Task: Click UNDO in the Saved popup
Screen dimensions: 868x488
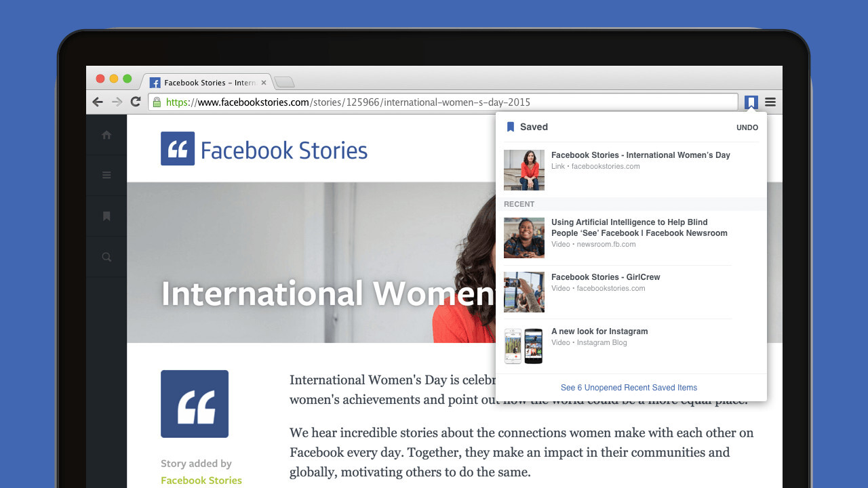Action: [747, 127]
